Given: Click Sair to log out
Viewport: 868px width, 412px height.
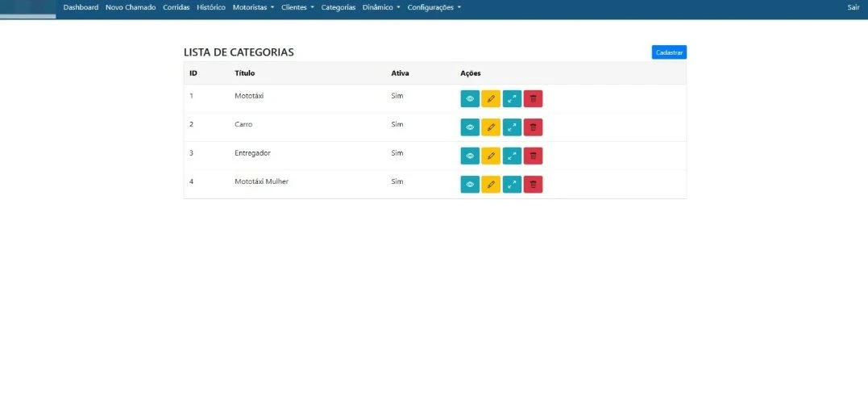Looking at the screenshot, I should (x=853, y=7).
